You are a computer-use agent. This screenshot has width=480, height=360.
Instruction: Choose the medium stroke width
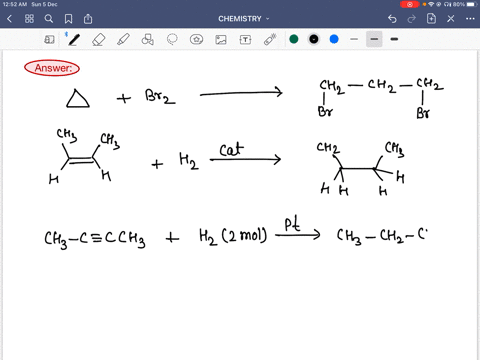(x=374, y=39)
